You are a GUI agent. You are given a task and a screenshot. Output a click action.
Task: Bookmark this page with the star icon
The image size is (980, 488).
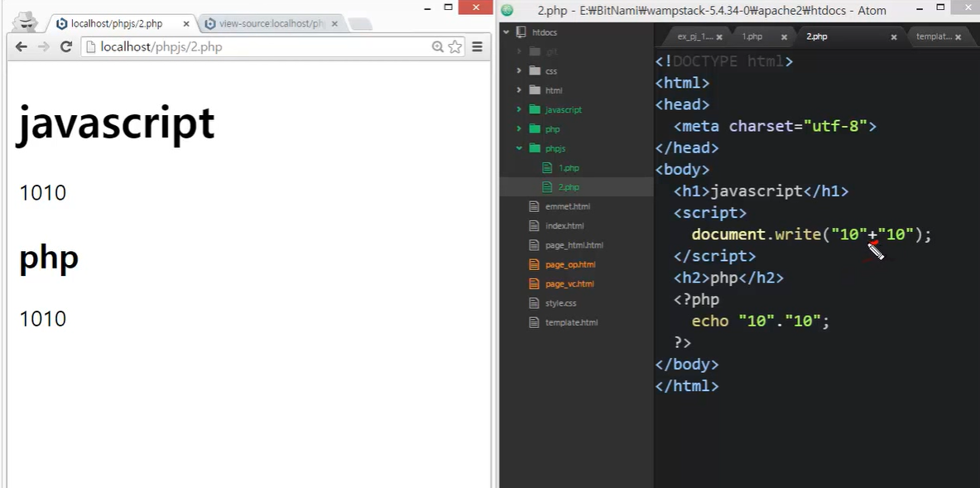click(x=455, y=47)
